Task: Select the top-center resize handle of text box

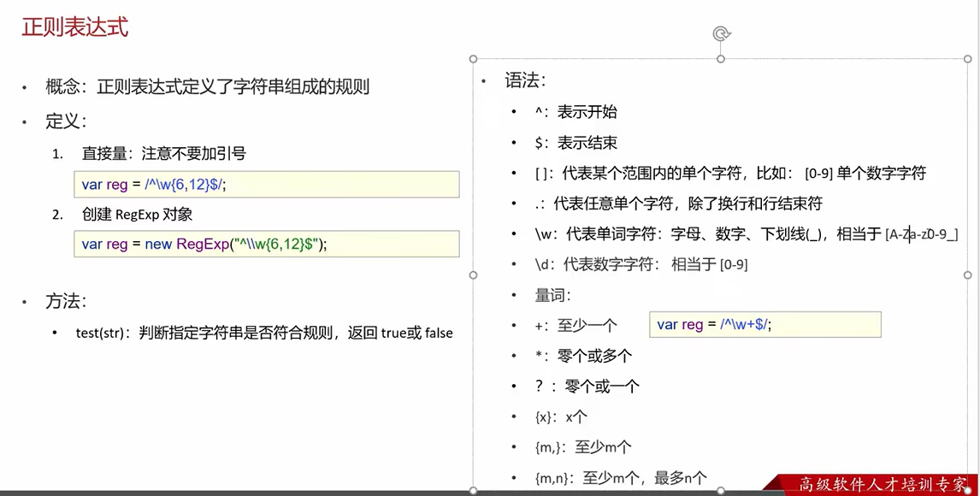Action: 721,59
